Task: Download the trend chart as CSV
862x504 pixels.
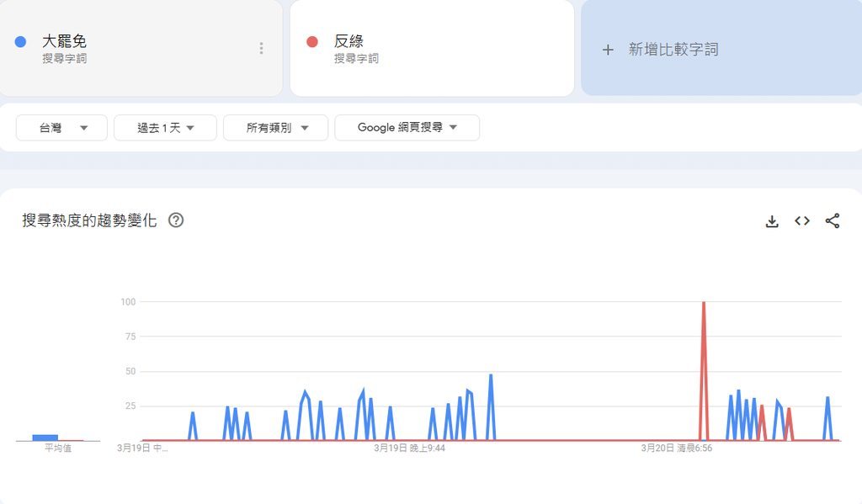Action: point(771,221)
